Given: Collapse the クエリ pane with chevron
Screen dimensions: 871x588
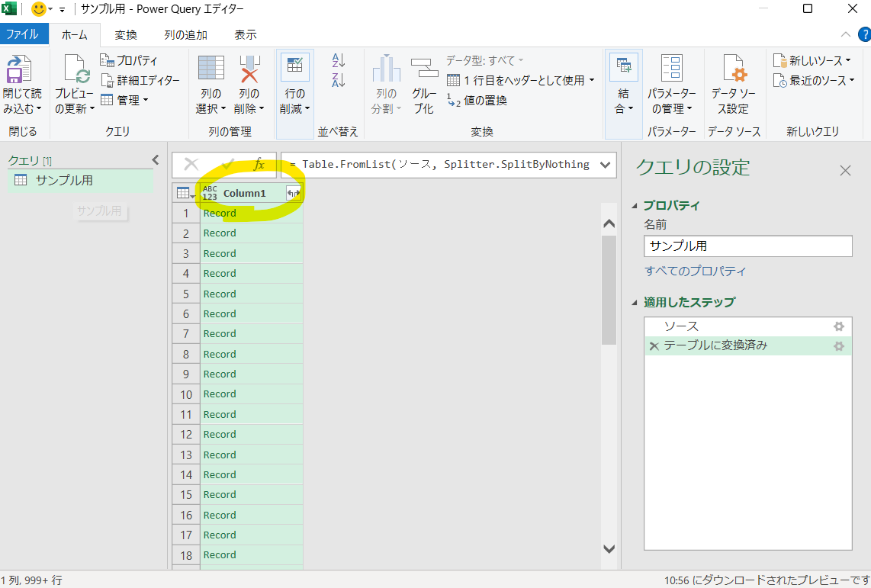Looking at the screenshot, I should [x=156, y=160].
